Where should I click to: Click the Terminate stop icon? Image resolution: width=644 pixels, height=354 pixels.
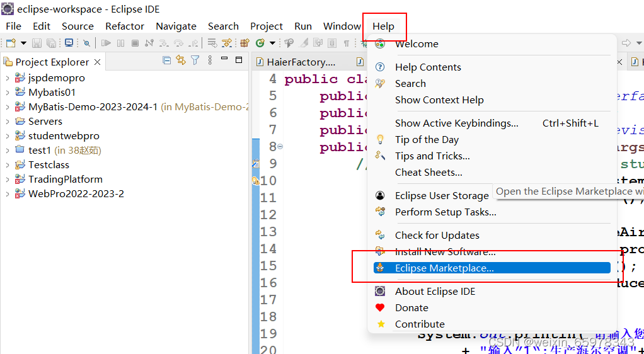pos(135,43)
